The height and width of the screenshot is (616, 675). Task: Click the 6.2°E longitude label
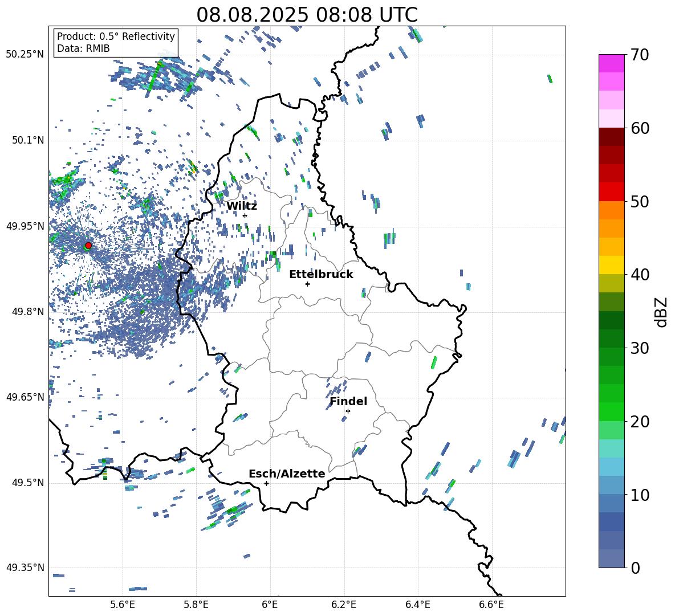pos(344,605)
